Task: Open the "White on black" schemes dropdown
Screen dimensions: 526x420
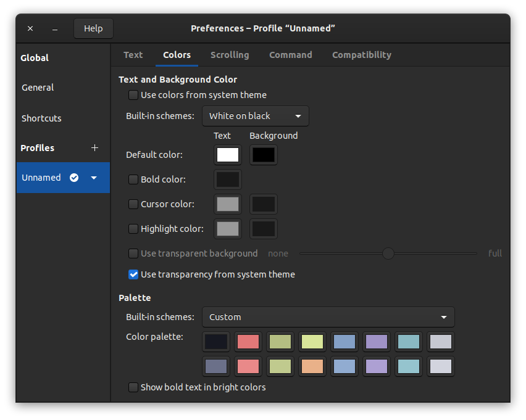Action: (x=256, y=115)
